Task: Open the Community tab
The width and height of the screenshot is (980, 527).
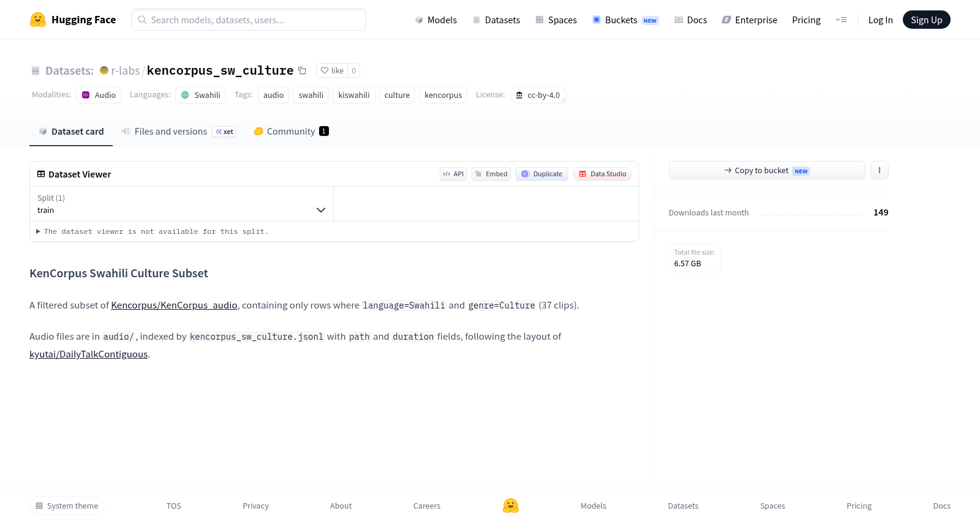Action: pyautogui.click(x=292, y=131)
